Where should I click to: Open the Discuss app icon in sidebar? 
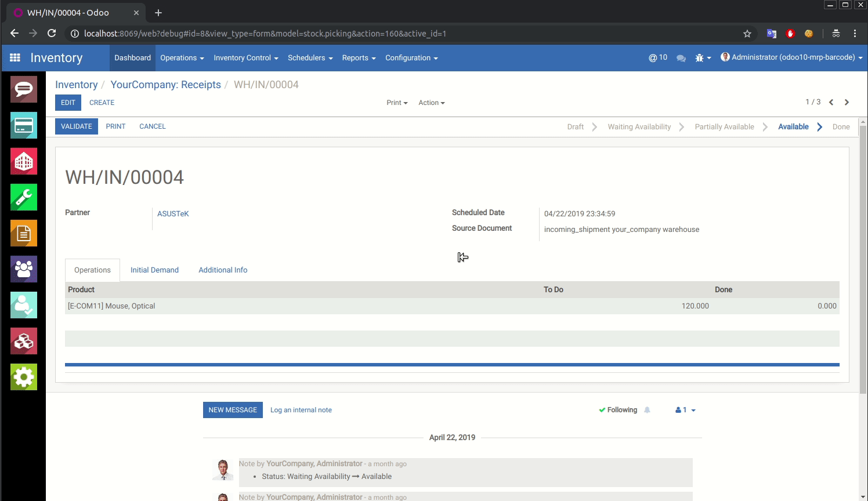pos(24,89)
